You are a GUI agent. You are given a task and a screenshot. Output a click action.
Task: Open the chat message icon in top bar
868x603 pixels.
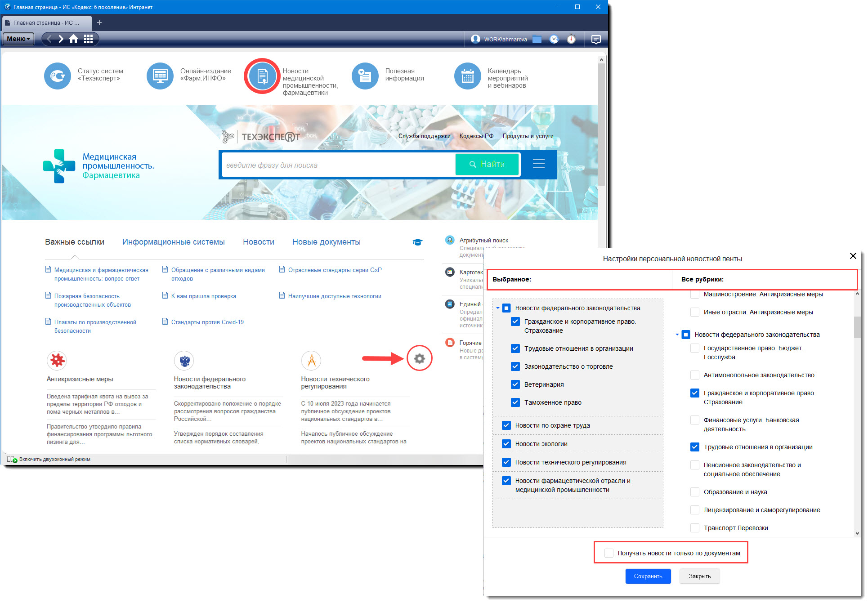pyautogui.click(x=596, y=40)
